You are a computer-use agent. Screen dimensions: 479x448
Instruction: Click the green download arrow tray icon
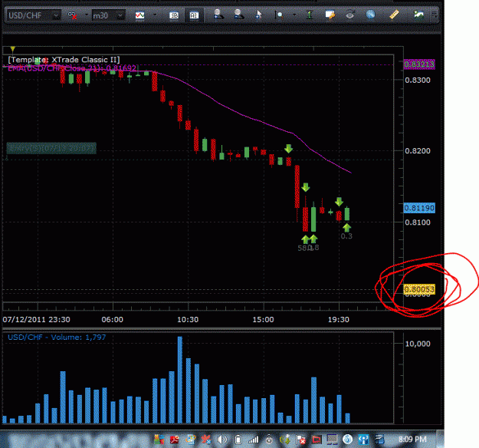[285, 440]
